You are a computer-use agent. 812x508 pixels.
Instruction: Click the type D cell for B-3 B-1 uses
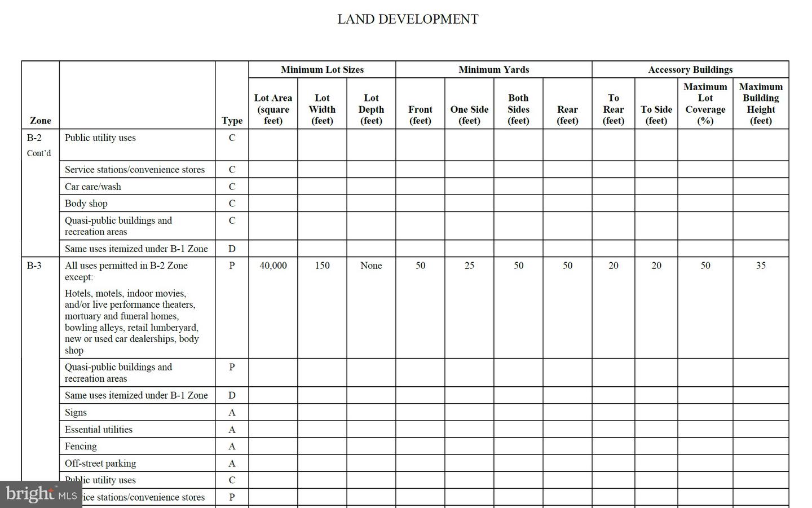(232, 395)
